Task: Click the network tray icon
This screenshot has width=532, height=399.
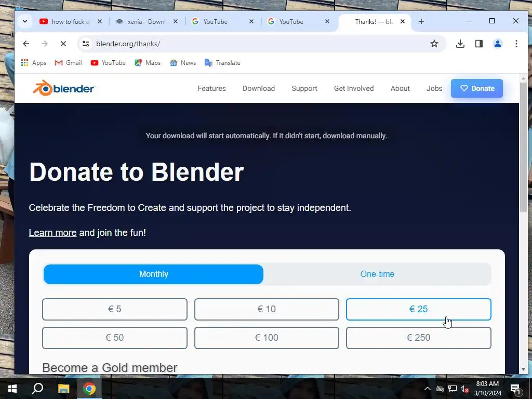Action: point(453,389)
